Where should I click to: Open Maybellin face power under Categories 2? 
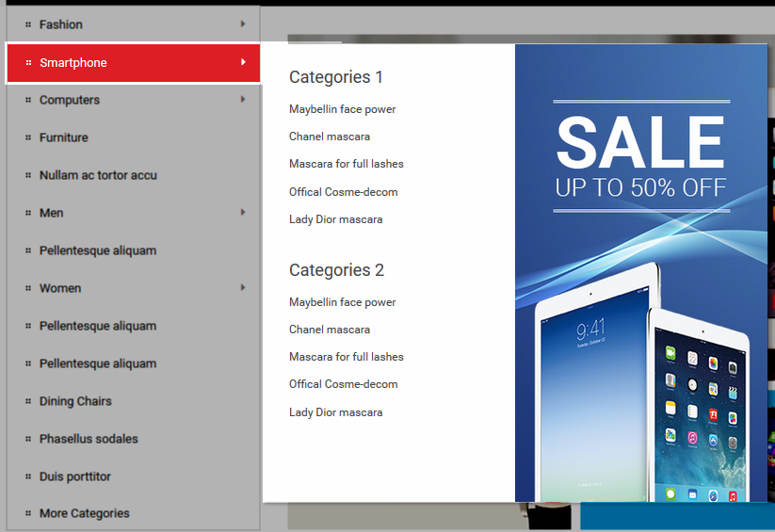343,302
